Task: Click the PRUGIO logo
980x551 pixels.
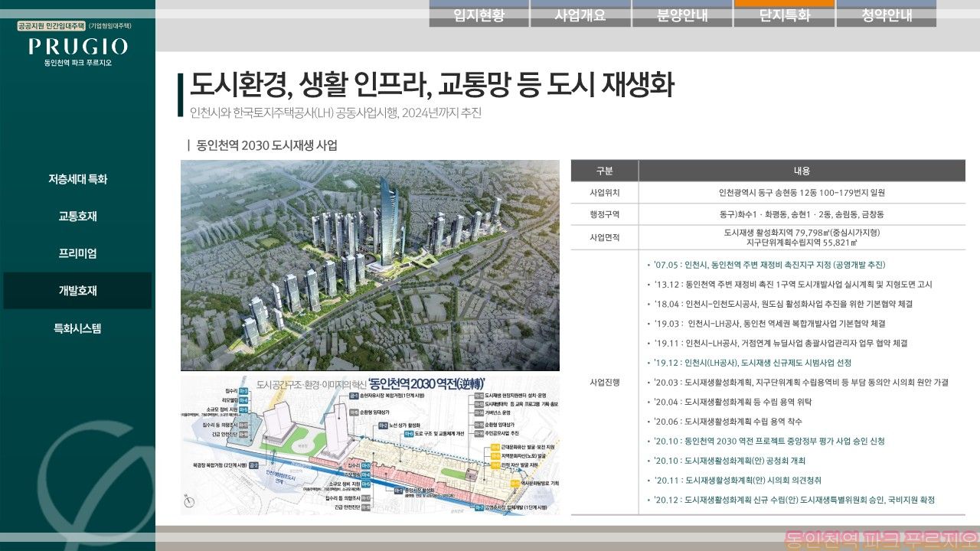Action: 78,47
